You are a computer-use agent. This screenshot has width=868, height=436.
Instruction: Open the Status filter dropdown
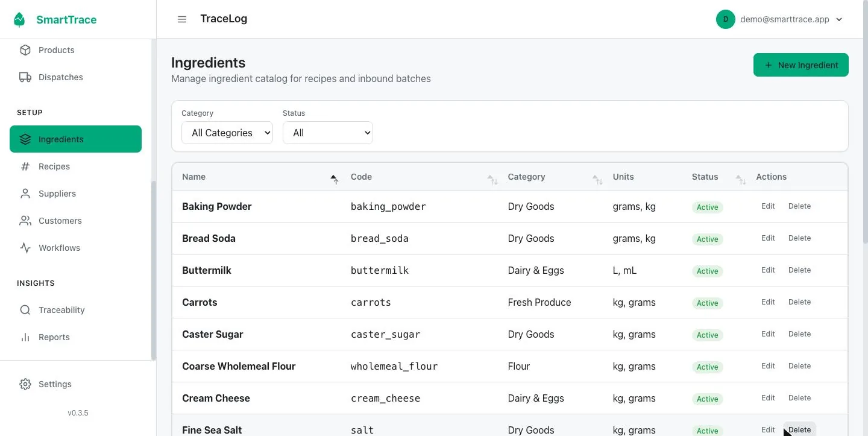(328, 133)
